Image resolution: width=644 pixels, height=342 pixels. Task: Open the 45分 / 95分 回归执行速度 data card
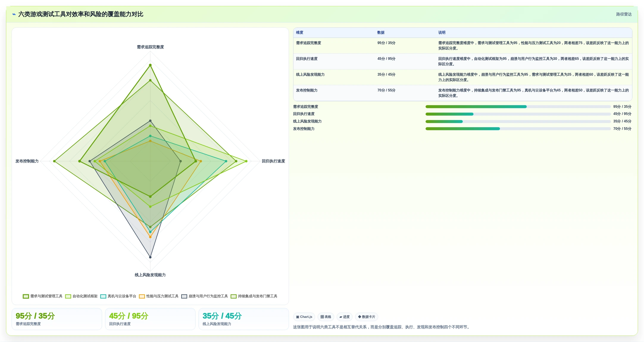point(150,319)
